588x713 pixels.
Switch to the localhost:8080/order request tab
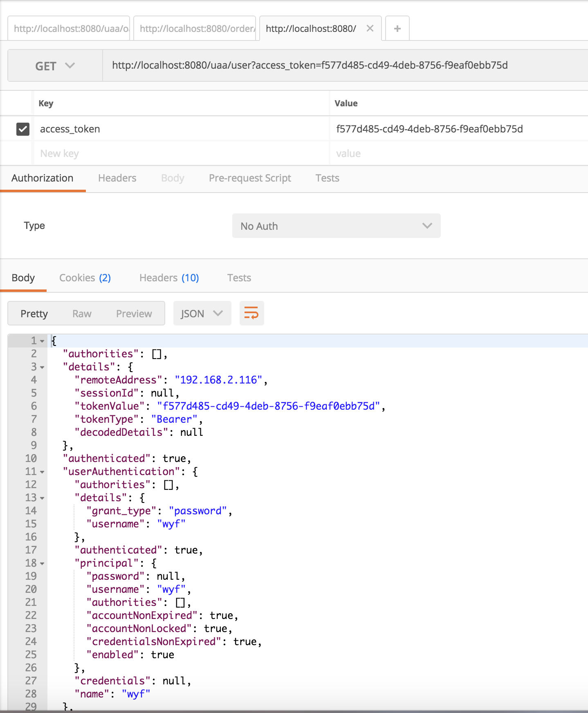195,29
